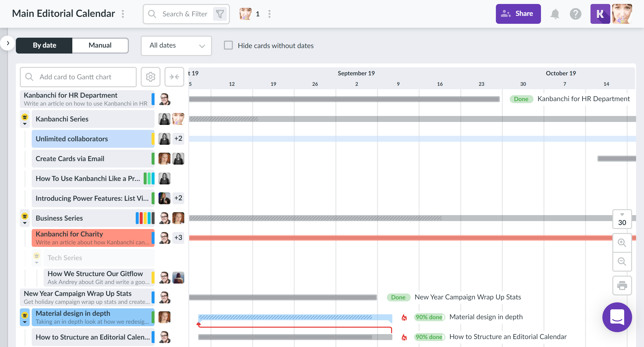This screenshot has width=644, height=347.
Task: Focus Add card to Gantt chart field
Action: pyautogui.click(x=78, y=77)
